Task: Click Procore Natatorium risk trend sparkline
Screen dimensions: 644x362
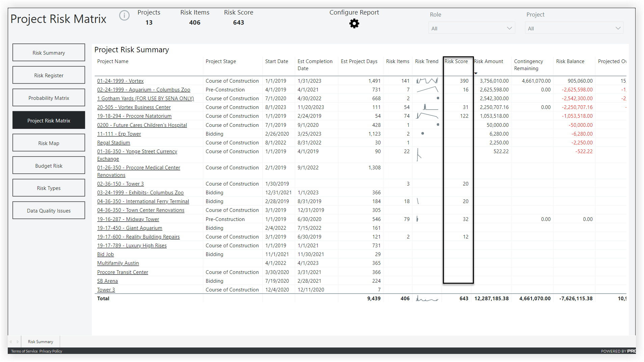Action: 427,116
